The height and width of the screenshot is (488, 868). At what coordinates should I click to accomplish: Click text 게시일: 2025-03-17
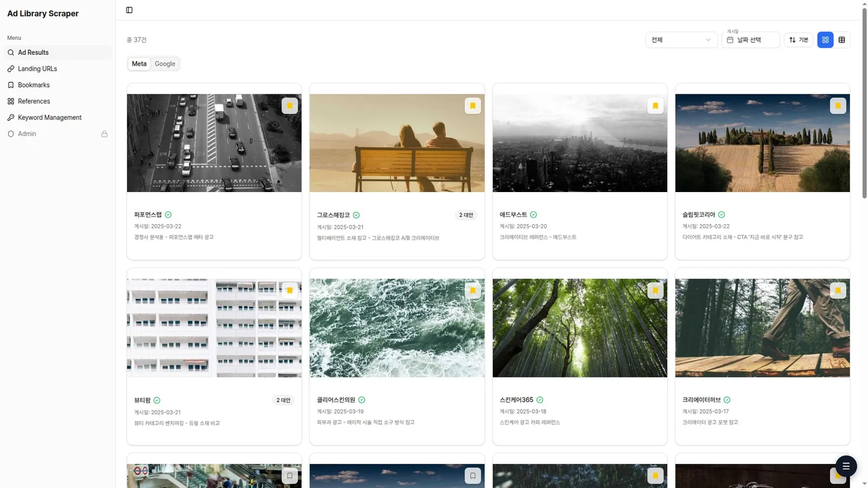pos(706,411)
